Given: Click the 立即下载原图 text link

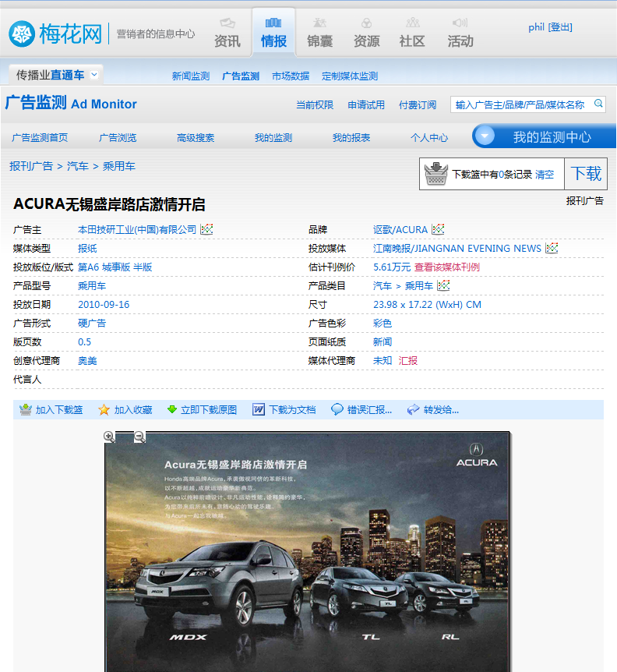Looking at the screenshot, I should coord(209,410).
